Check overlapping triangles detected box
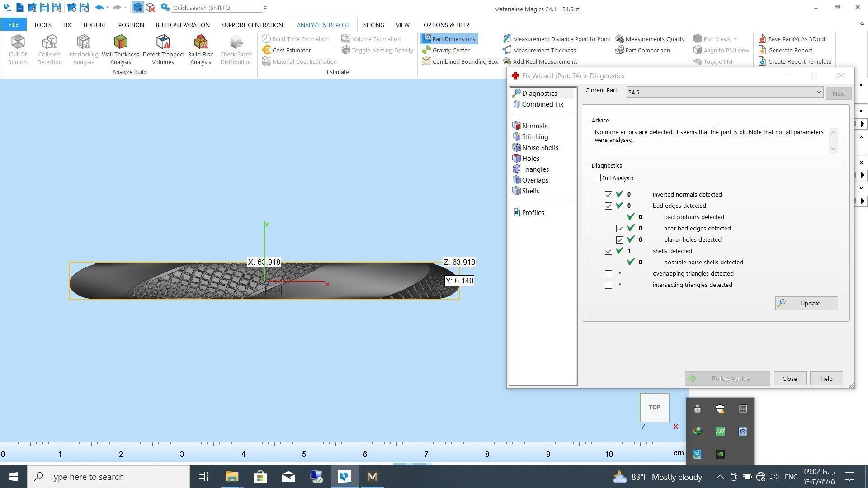The width and height of the screenshot is (868, 488). (x=609, y=274)
